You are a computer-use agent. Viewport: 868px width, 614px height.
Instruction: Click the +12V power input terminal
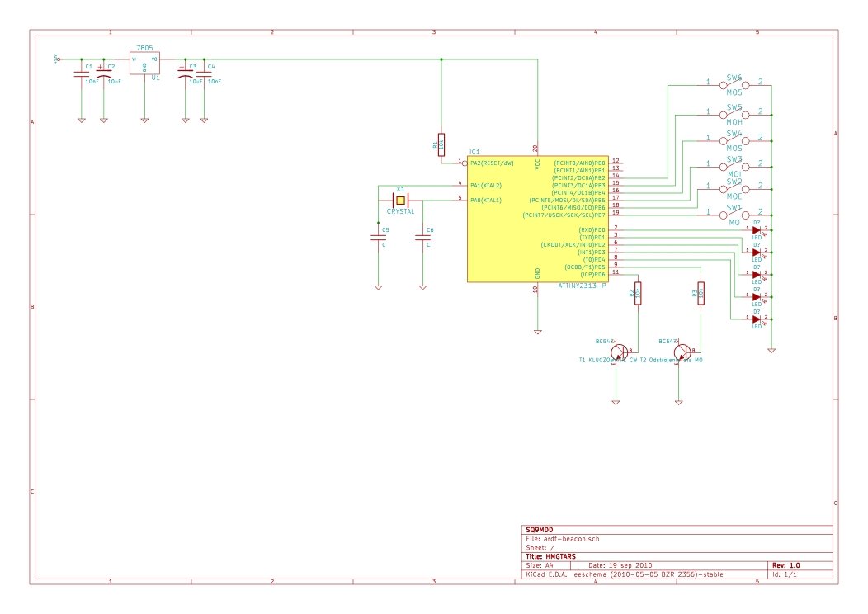tap(56, 59)
